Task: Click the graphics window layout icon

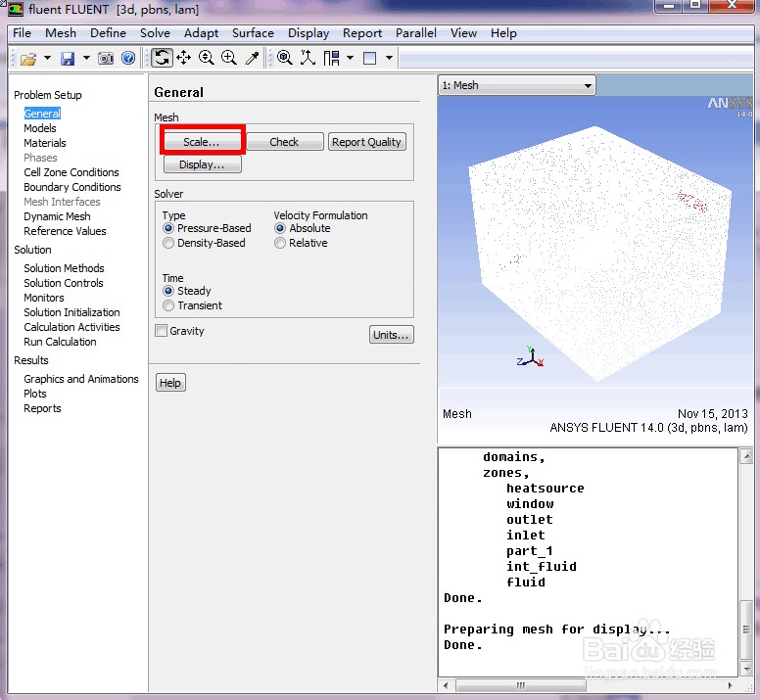Action: (x=370, y=58)
